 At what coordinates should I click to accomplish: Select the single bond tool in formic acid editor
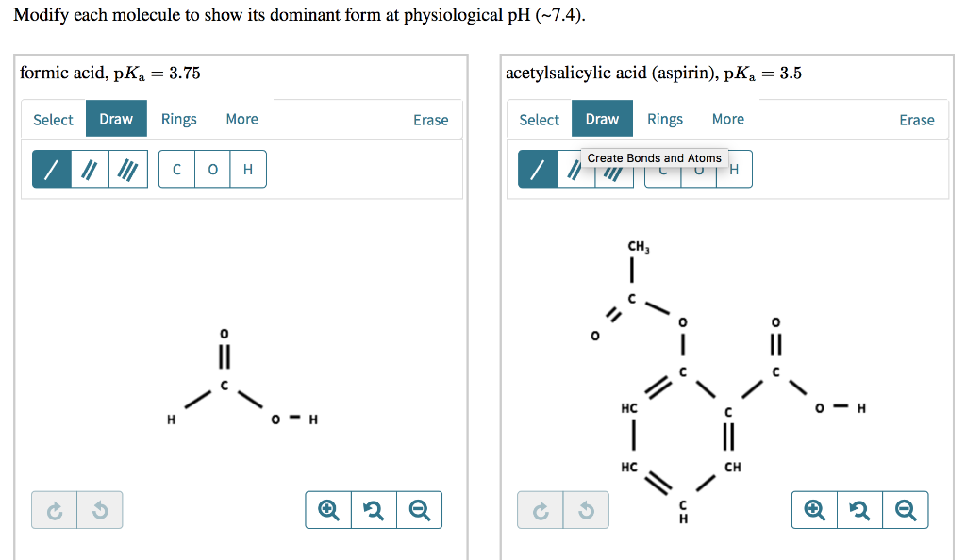(x=52, y=168)
